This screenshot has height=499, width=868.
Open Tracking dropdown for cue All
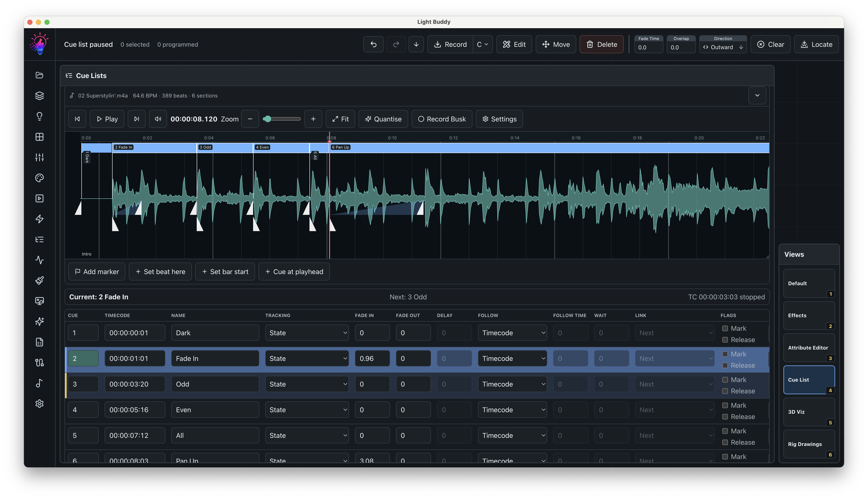pos(307,436)
